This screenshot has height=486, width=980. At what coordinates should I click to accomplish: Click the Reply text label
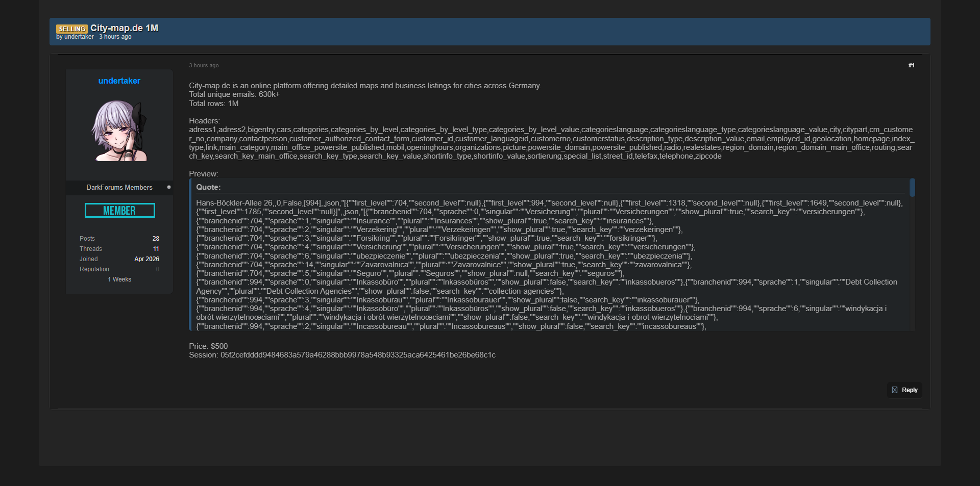pos(910,390)
